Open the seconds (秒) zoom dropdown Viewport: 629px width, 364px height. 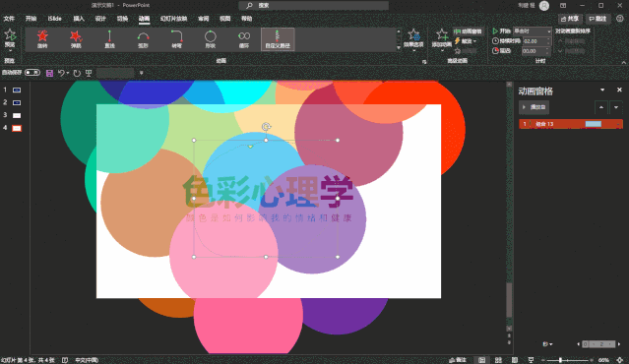coord(547,344)
